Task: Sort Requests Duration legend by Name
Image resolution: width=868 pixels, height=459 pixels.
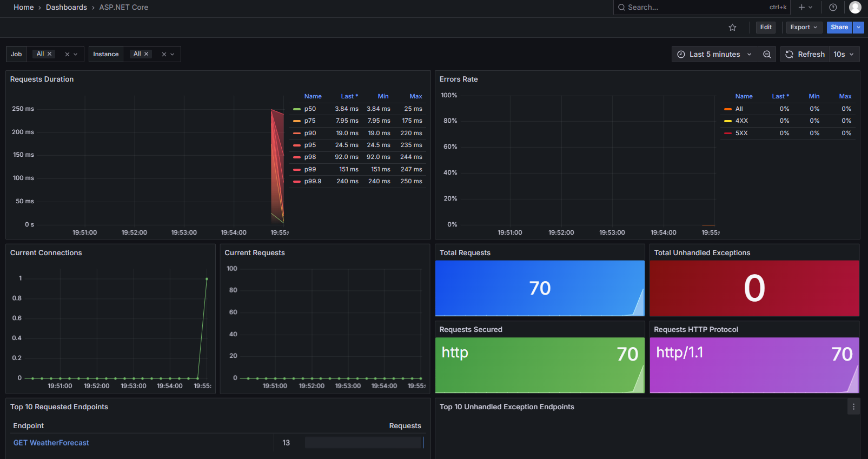Action: [313, 96]
